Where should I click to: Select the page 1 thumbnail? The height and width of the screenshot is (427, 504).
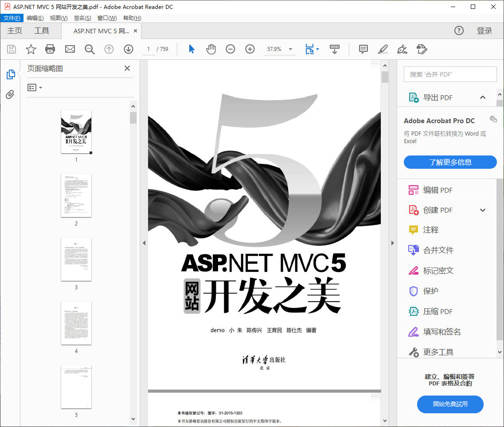76,132
